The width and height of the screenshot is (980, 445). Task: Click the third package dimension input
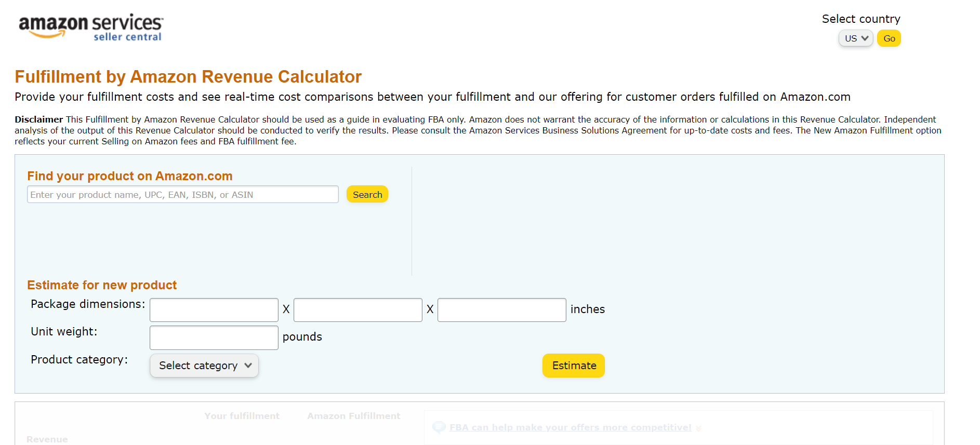(x=502, y=310)
